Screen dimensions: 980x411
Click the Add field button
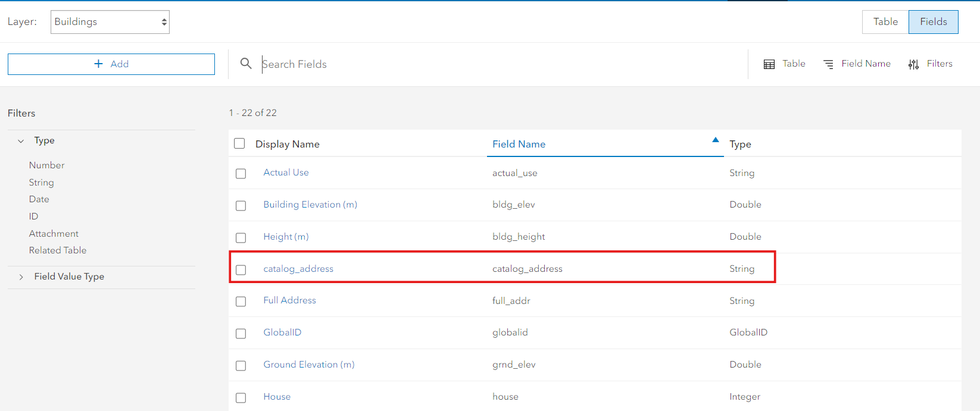(111, 64)
